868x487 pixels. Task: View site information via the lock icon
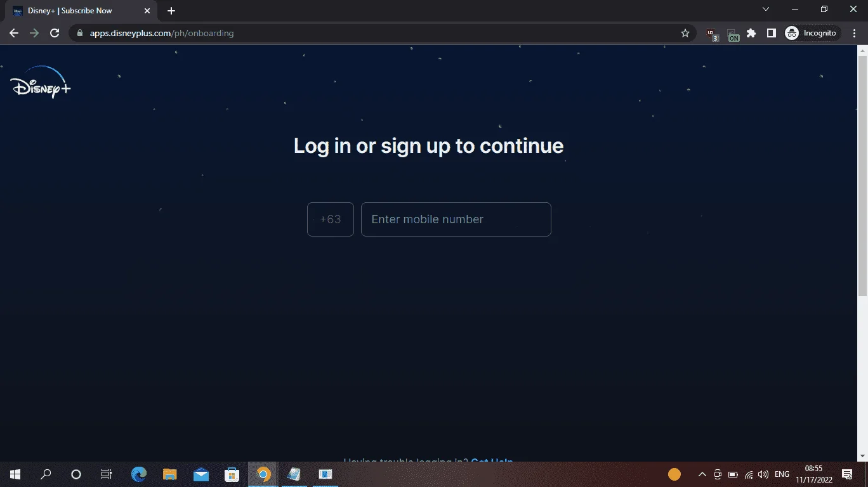click(x=79, y=33)
